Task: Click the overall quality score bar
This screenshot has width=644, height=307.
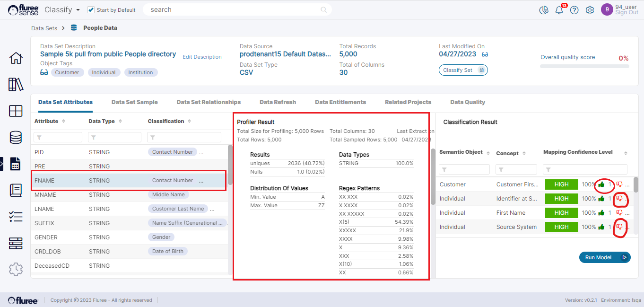Action: [584, 66]
